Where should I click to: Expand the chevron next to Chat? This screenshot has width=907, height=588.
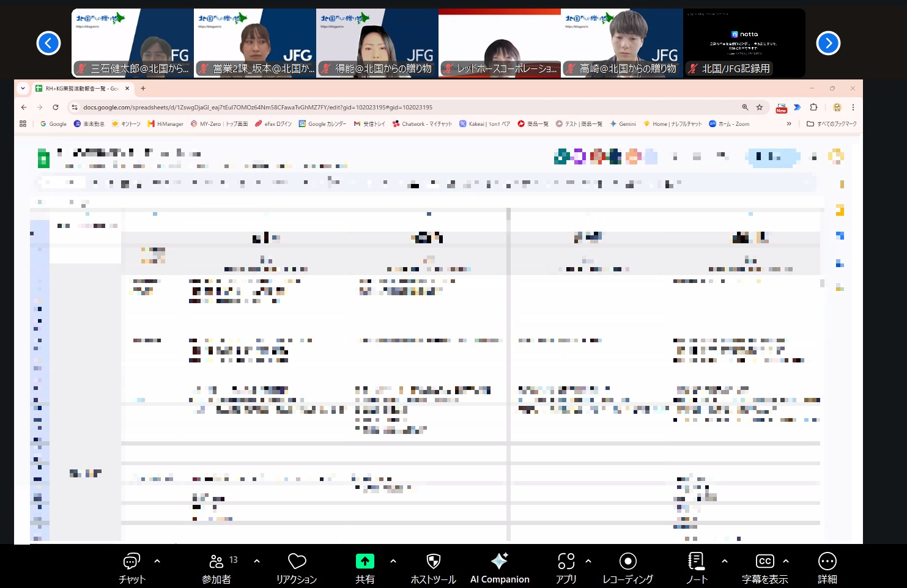[157, 560]
